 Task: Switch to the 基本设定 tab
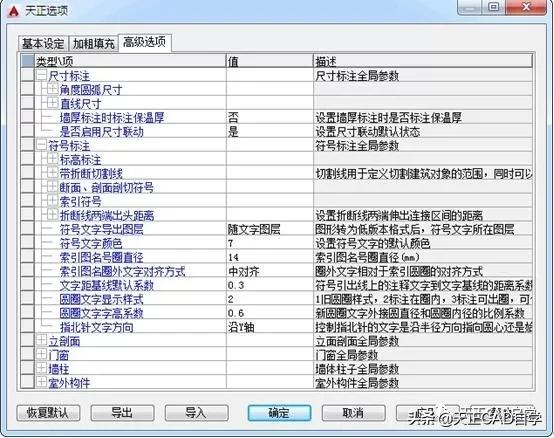[x=43, y=44]
